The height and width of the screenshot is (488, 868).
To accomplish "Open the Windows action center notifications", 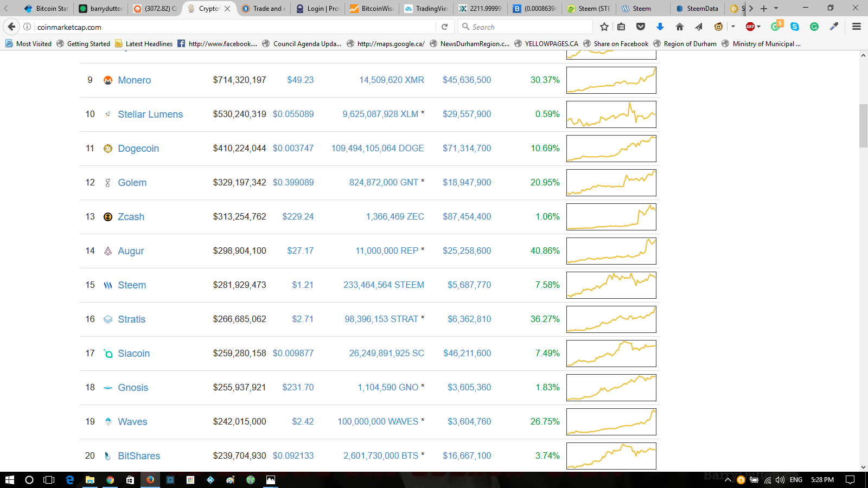I will tap(850, 480).
